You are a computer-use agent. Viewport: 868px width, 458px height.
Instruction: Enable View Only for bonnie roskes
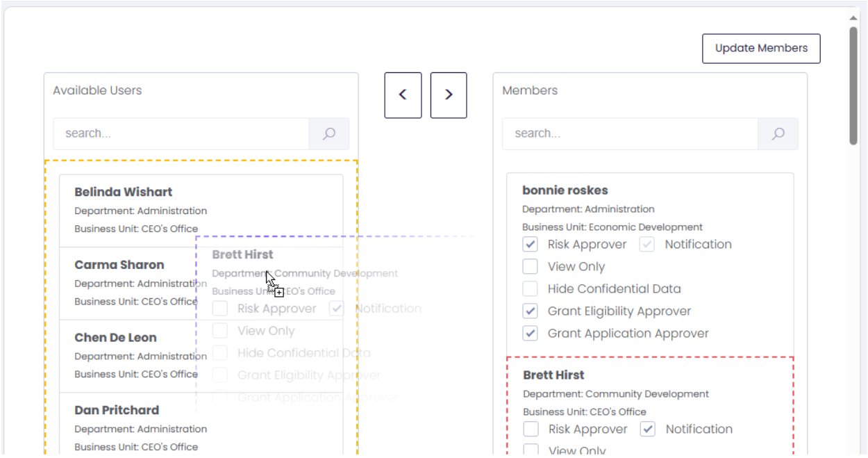[x=531, y=267]
